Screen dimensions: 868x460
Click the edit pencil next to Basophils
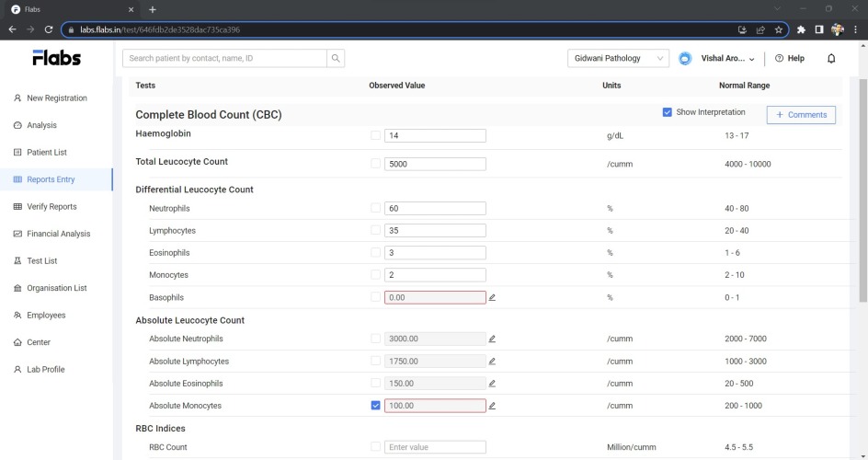[492, 297]
